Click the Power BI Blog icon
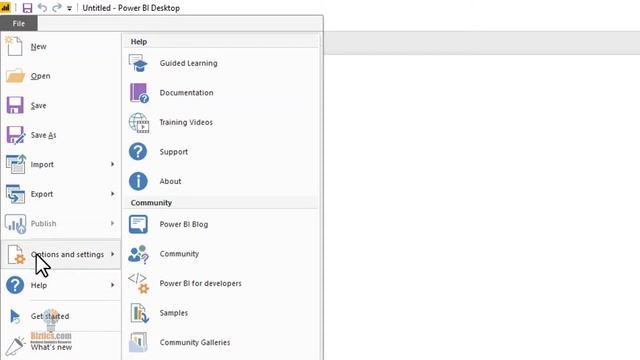 [138, 224]
